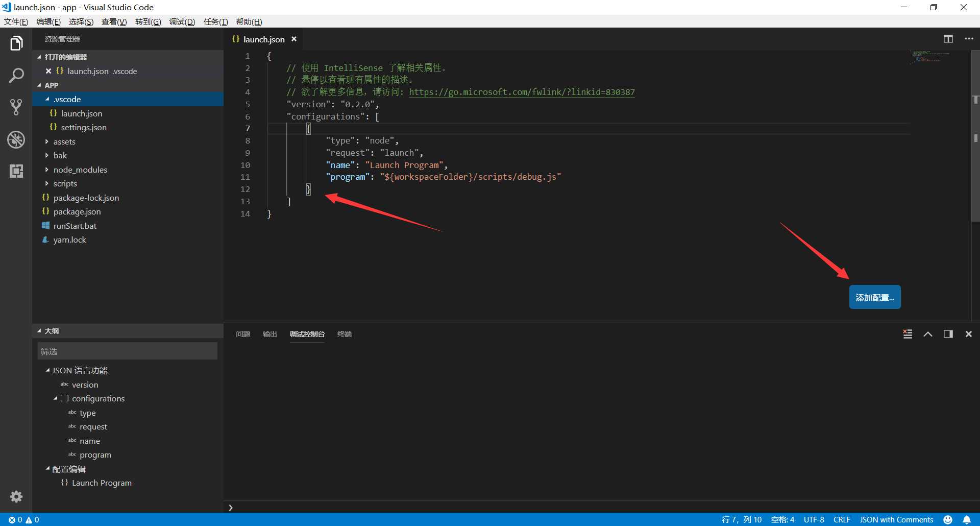Collapse the outline section header
Viewport: 980px width, 526px height.
tap(128, 331)
